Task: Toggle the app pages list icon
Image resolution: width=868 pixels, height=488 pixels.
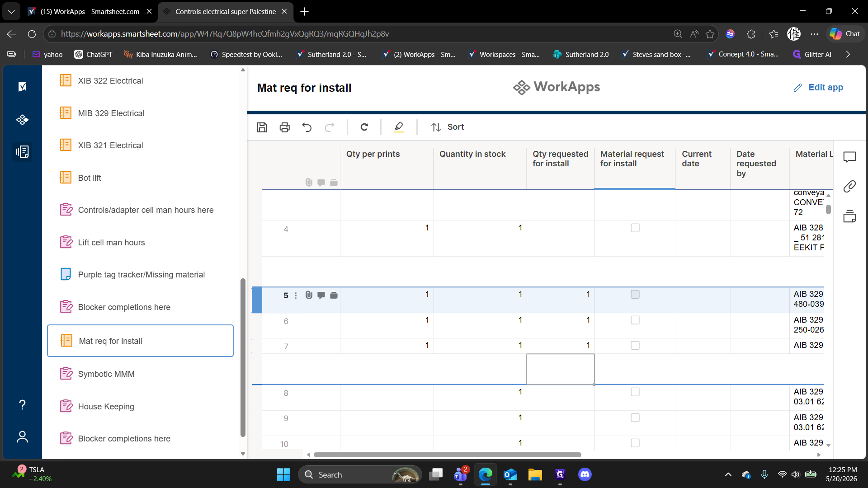Action: point(22,152)
